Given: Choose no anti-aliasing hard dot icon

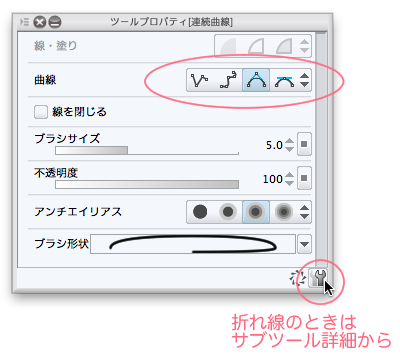Looking at the screenshot, I should 200,212.
